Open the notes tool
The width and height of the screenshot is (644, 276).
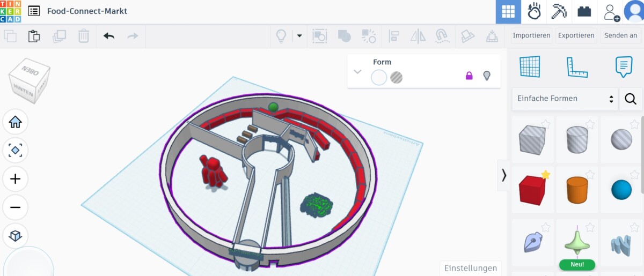623,67
